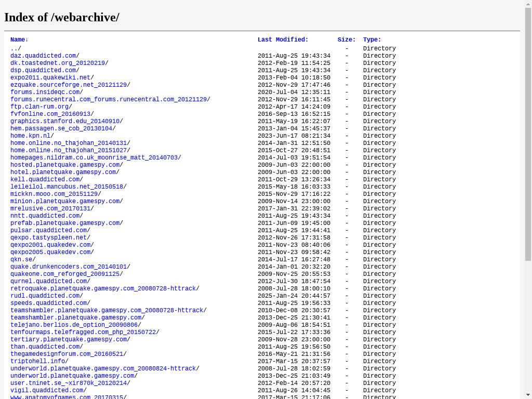The image size is (532, 399).
Task: Open underworld.planetquake.gamespy.com directory without date suffix
Action: click(72, 377)
